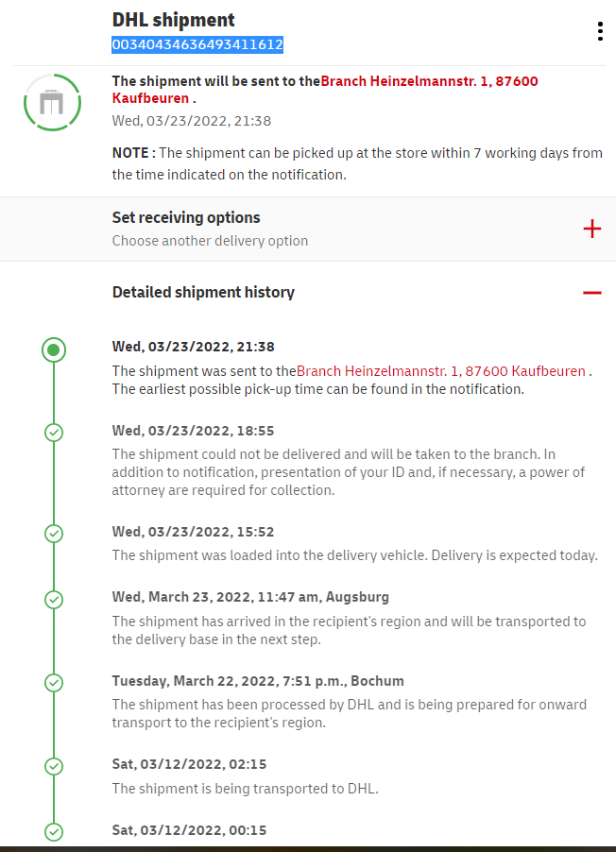Expand the Set receiving options section
This screenshot has width=616, height=852.
(186, 218)
